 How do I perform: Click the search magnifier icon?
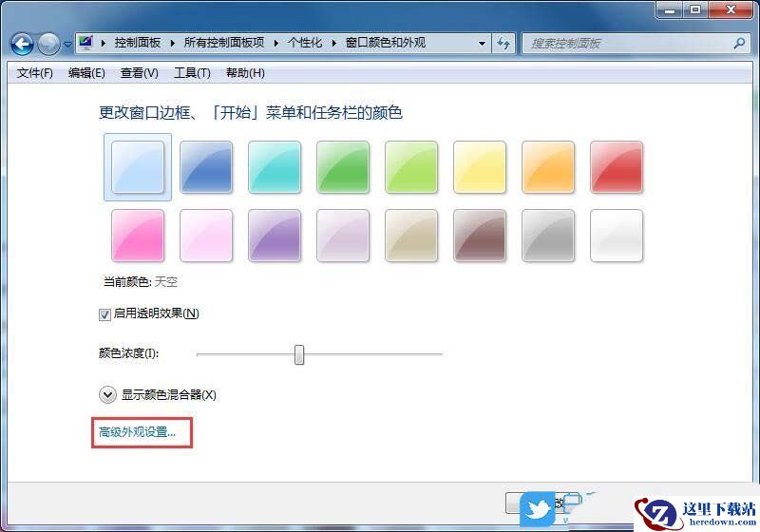[x=739, y=43]
